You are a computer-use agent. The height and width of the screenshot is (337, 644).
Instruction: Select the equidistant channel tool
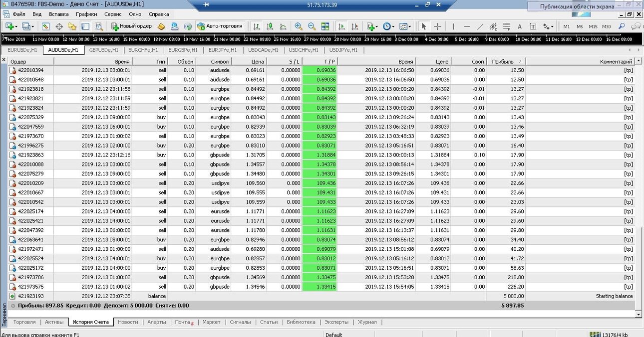[x=493, y=26]
